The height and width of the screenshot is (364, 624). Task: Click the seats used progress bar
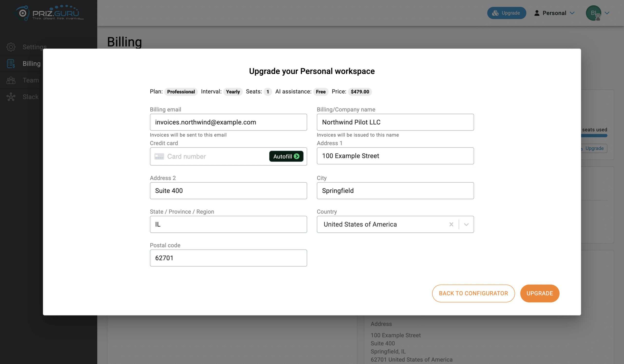pos(594,136)
